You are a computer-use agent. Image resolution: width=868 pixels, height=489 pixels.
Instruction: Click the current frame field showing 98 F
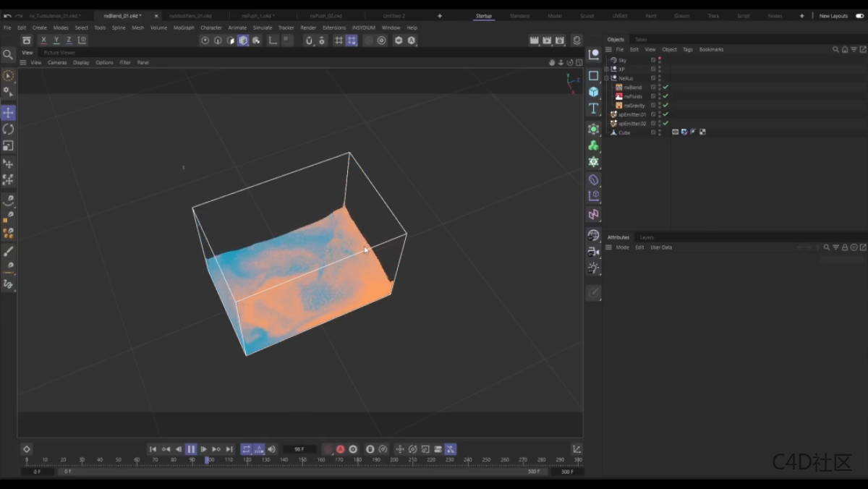point(299,449)
